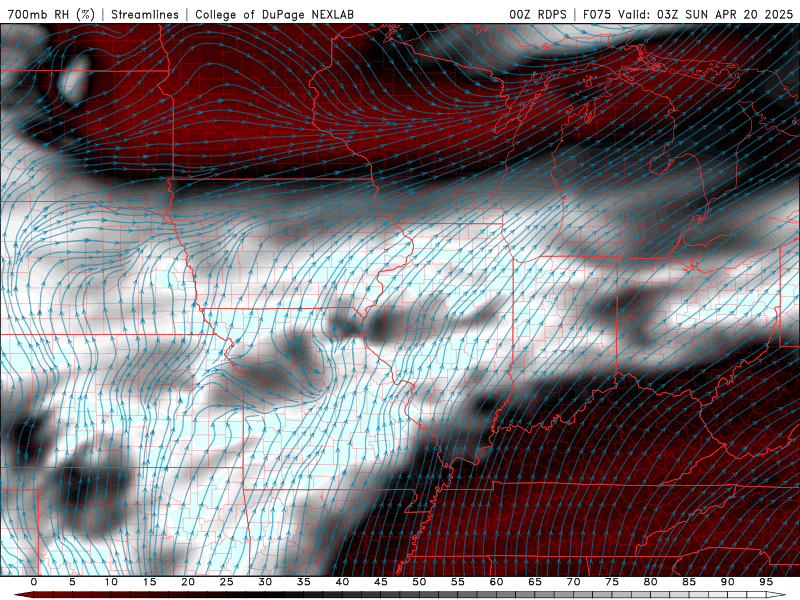Click the "5" tick label on the colorbar
This screenshot has width=800, height=600.
[x=72, y=582]
